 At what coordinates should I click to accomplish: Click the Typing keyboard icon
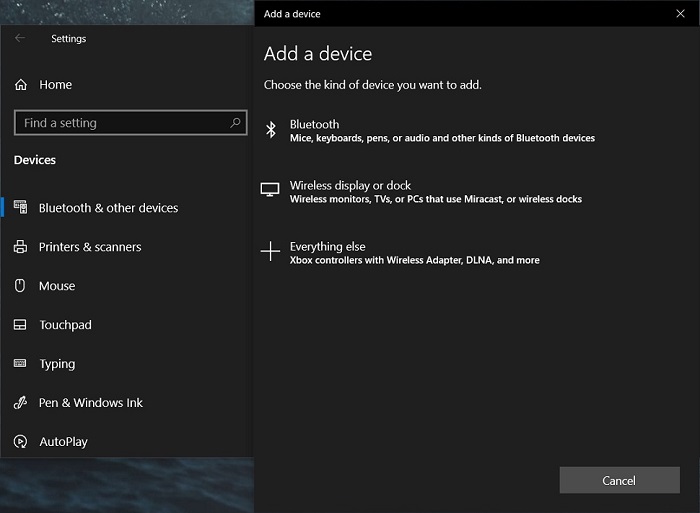[20, 364]
